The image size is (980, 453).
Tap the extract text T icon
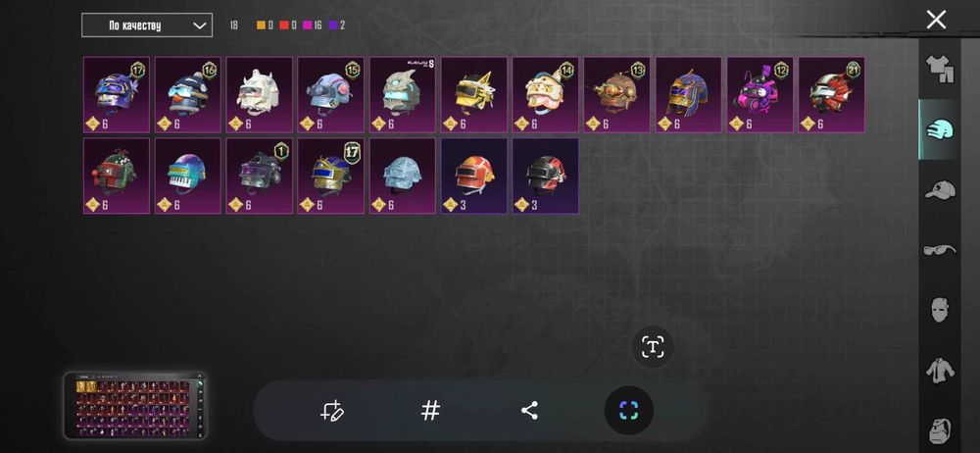[x=653, y=347]
